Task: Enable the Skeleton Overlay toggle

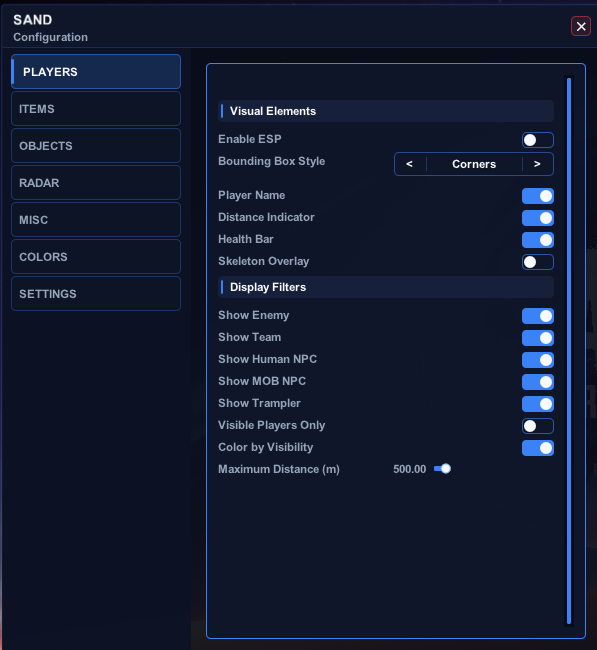Action: 537,262
